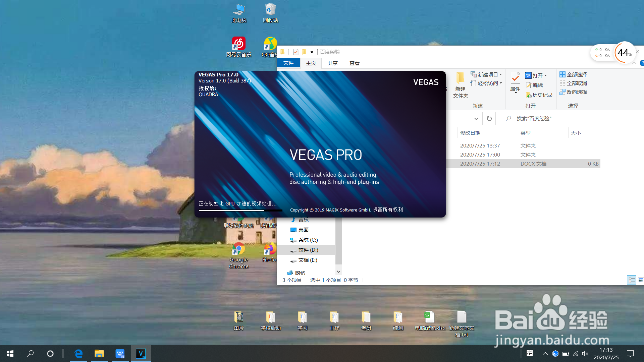Click 编辑 in Explorer ribbon

[534, 85]
